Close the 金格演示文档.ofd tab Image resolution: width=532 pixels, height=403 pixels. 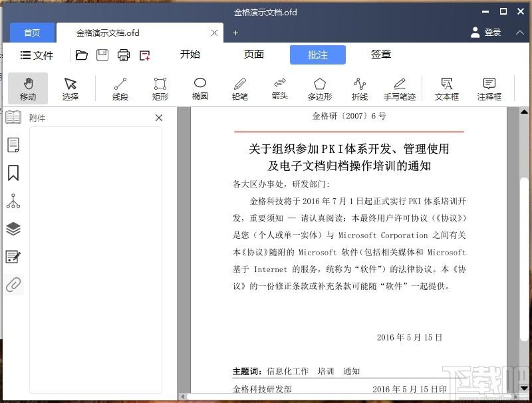pos(214,33)
